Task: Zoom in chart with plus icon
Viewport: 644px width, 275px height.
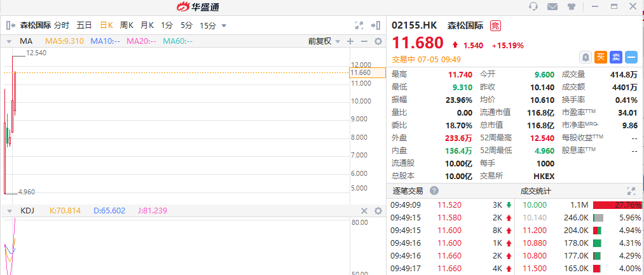Action: (x=350, y=41)
